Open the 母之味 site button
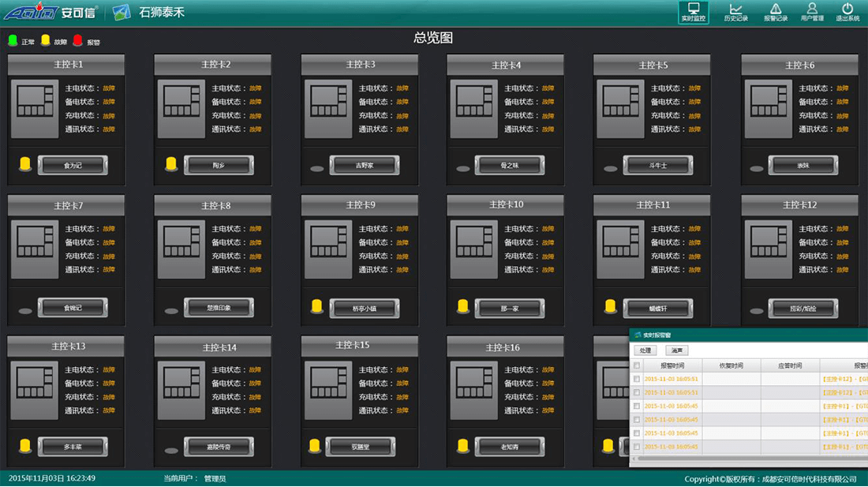 pos(509,165)
